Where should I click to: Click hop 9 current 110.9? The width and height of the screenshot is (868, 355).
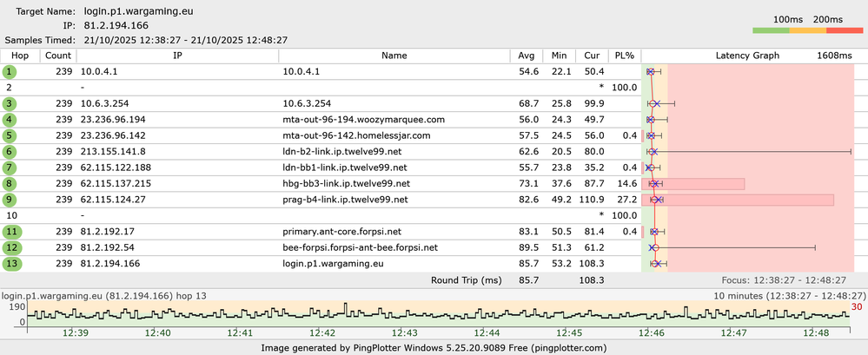(x=593, y=200)
